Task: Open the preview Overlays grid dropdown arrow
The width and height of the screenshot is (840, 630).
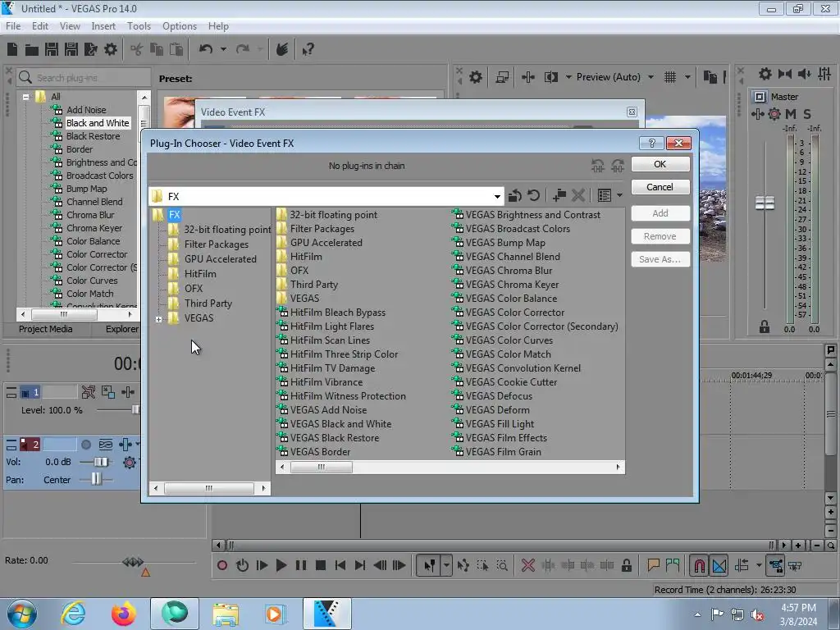Action: (688, 77)
